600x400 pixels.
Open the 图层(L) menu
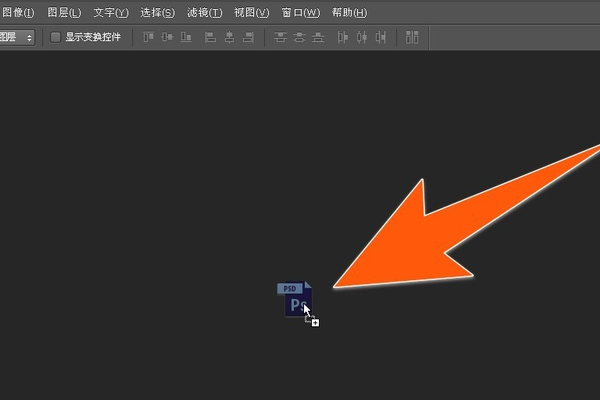[x=64, y=13]
